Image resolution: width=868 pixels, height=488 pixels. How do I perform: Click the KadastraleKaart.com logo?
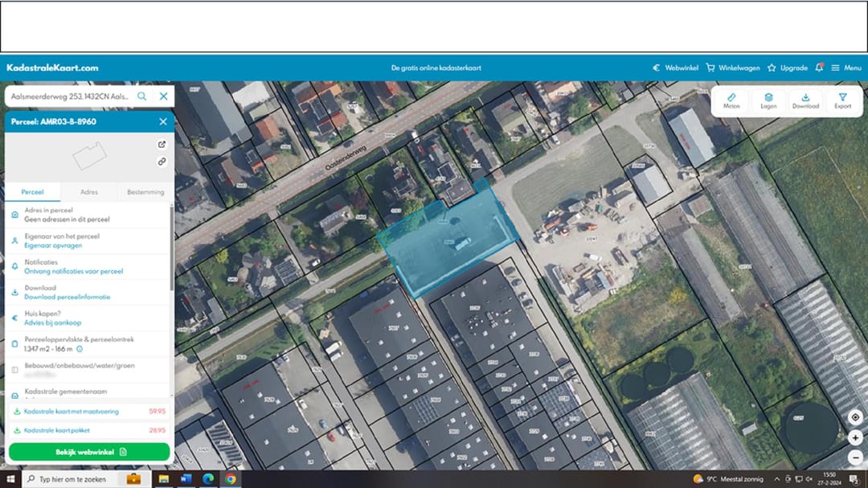tap(52, 68)
